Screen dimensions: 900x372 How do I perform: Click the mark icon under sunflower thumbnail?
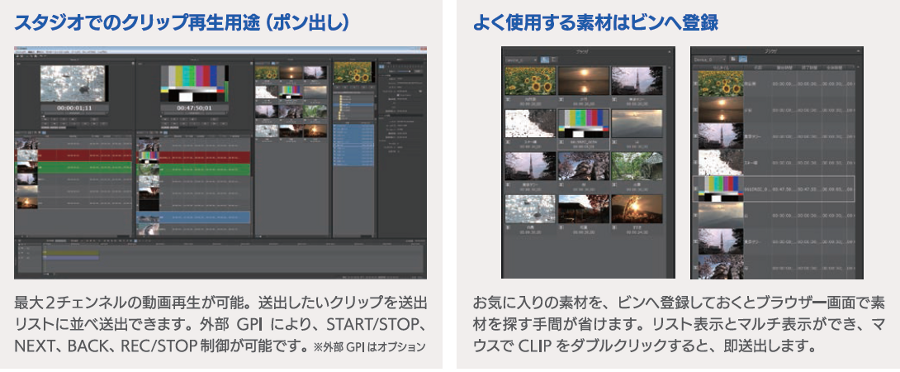[509, 99]
